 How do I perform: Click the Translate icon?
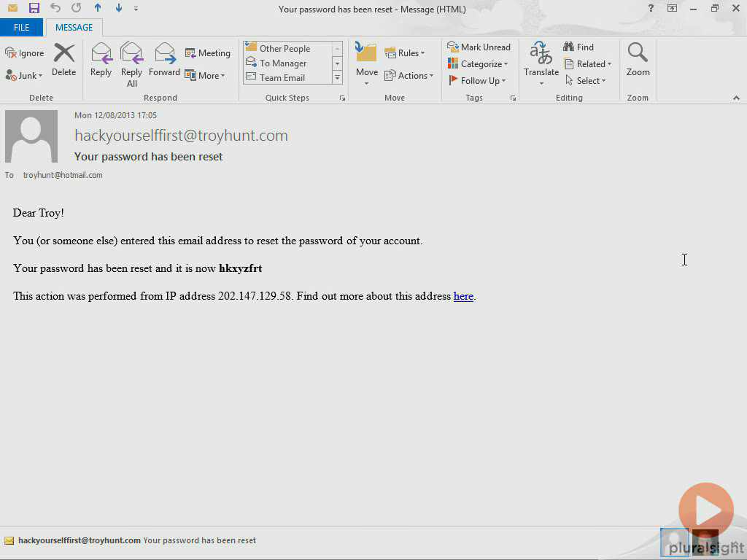tap(541, 53)
